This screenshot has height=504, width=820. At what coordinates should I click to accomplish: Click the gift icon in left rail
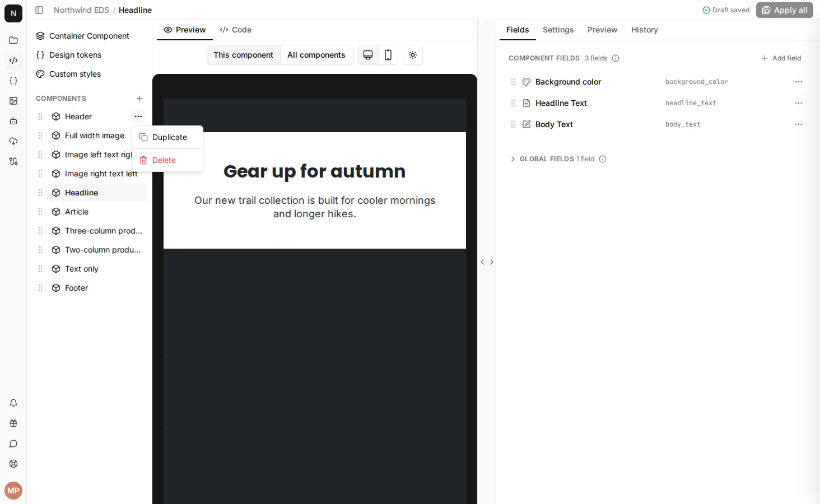[x=13, y=423]
